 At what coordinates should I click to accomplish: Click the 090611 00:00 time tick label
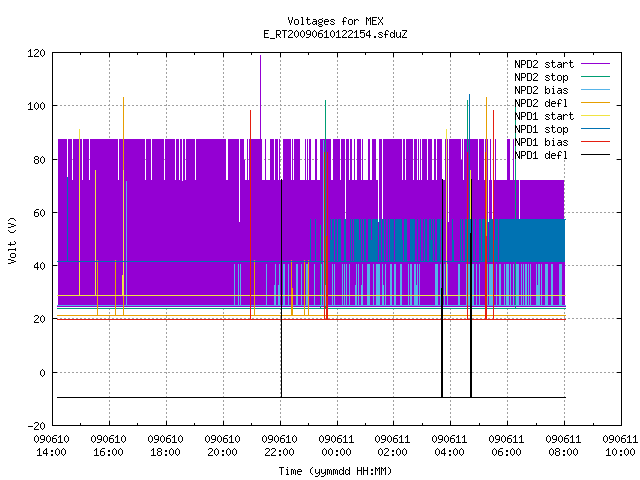point(336,446)
